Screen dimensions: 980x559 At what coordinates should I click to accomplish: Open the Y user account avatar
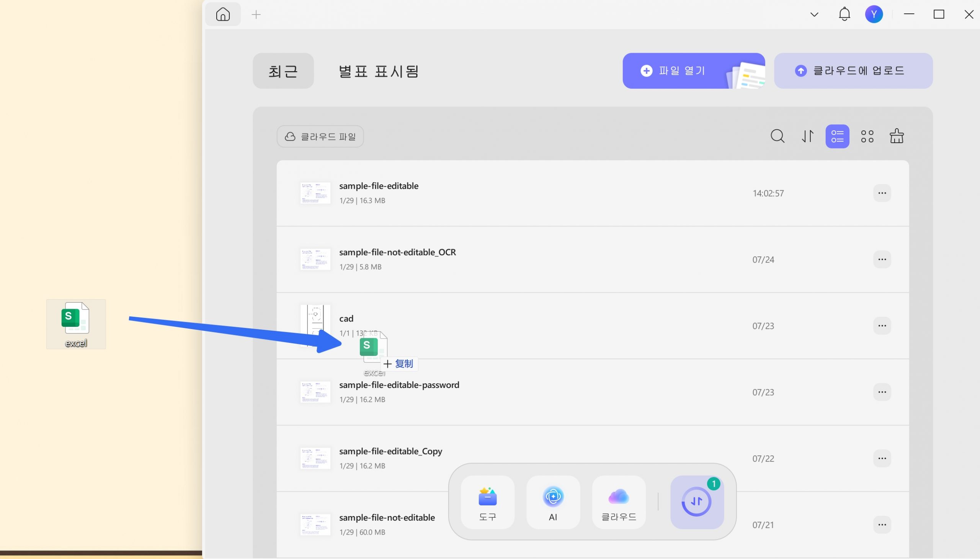tap(874, 15)
